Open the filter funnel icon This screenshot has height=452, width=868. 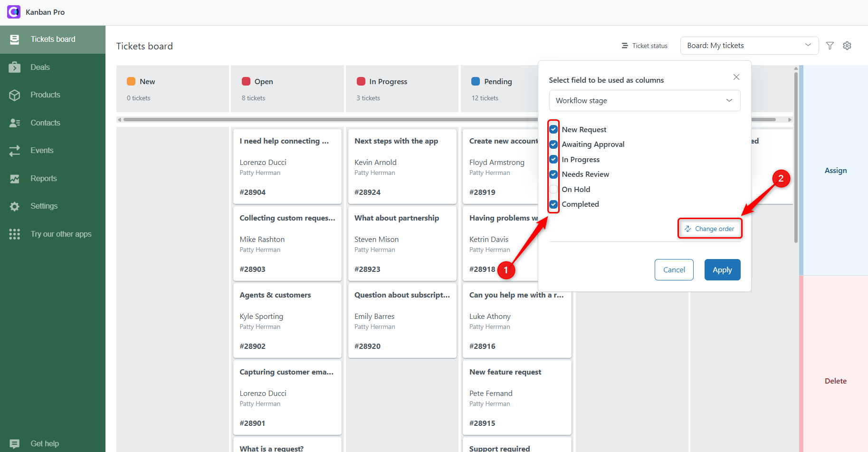830,46
